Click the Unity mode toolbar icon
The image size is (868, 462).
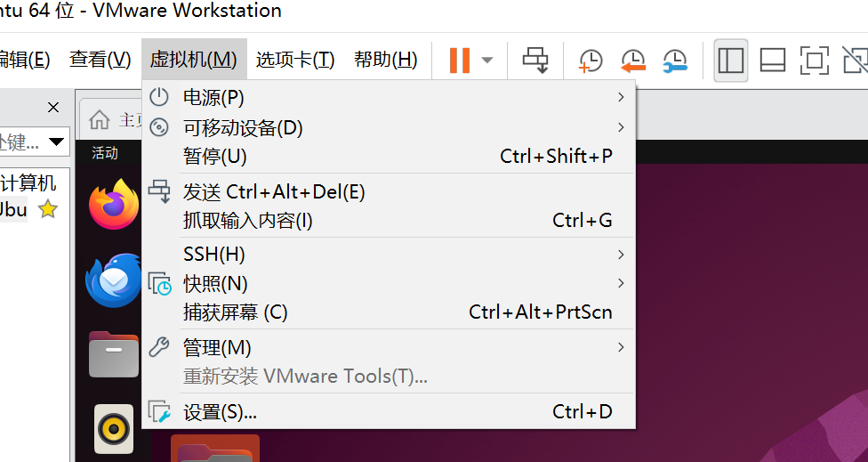point(855,61)
